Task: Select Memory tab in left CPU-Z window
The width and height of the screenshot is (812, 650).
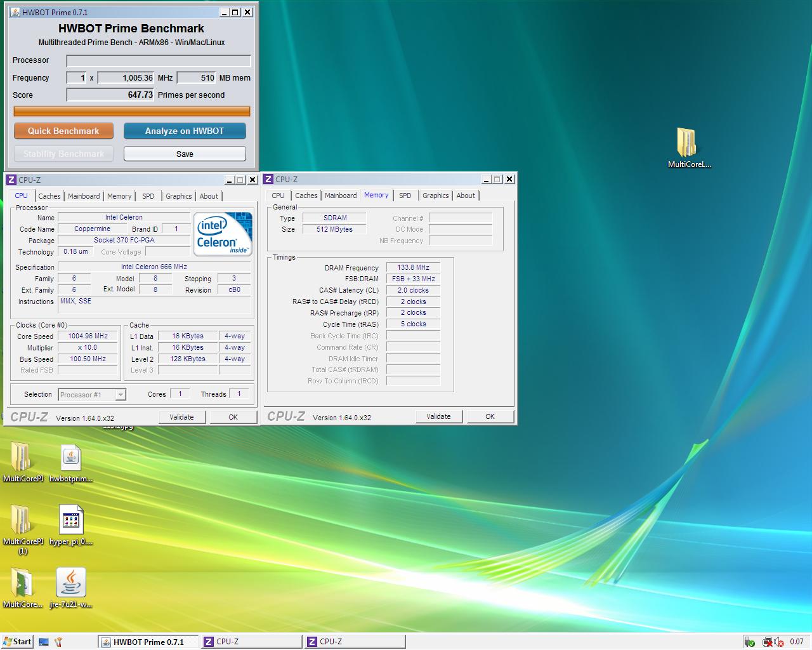Action: (x=119, y=196)
